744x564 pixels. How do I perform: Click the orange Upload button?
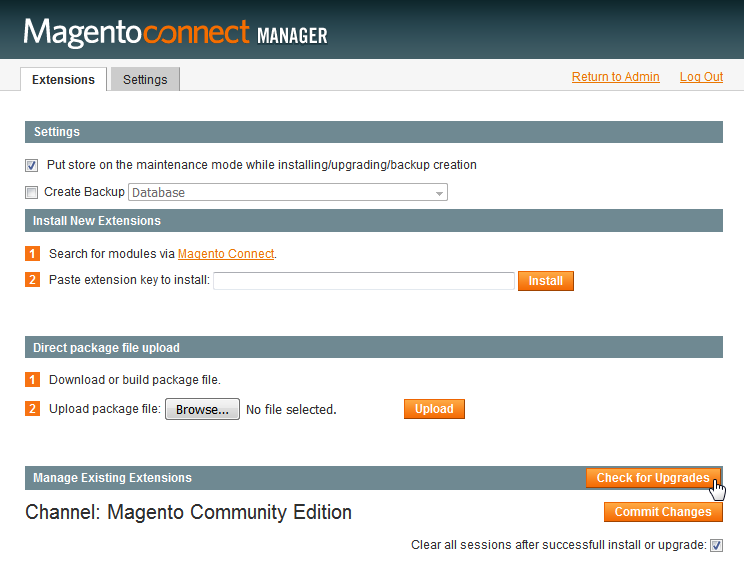click(x=434, y=409)
